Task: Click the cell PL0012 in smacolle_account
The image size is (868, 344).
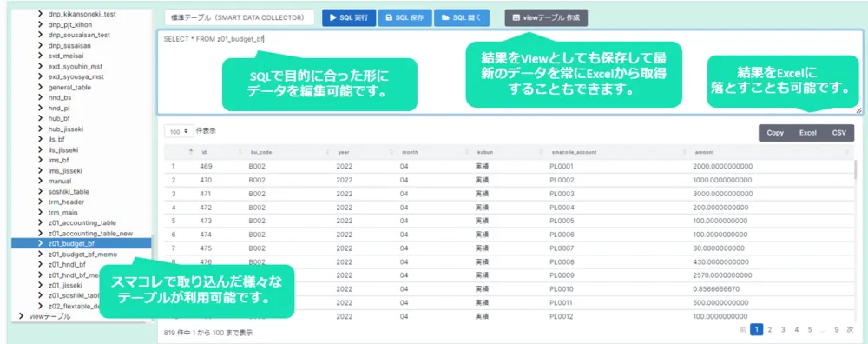Action: coord(562,316)
